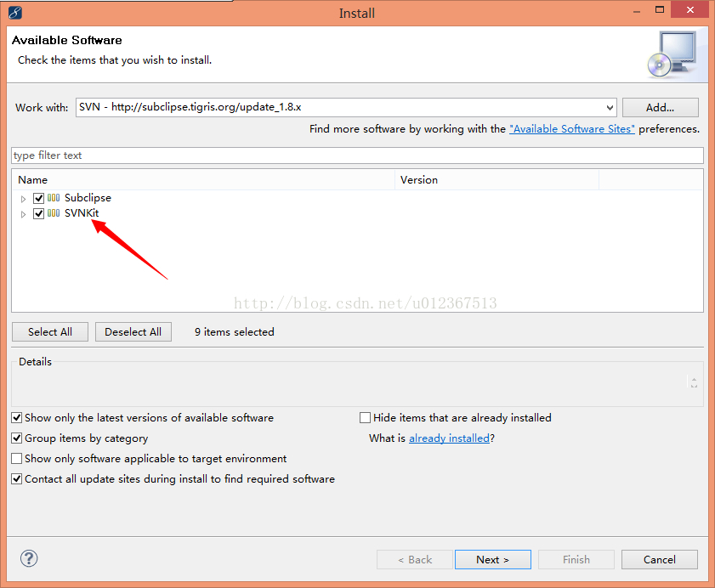Uncheck the SVNKit checkbox
715x588 pixels.
coord(38,213)
